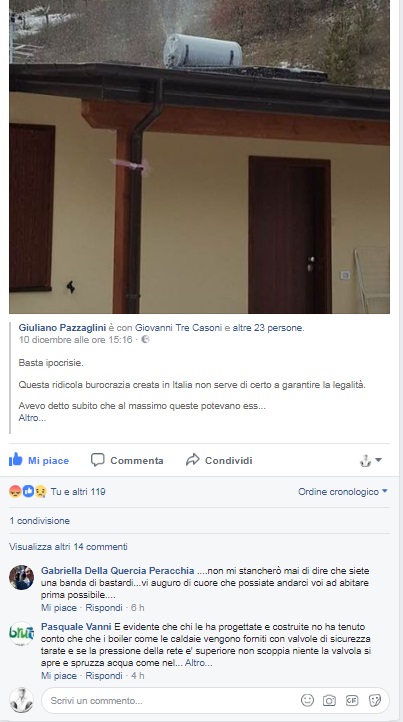Open Giuliano Pazzaglini's profile link
Screen dimensions: 403x722
(62, 328)
